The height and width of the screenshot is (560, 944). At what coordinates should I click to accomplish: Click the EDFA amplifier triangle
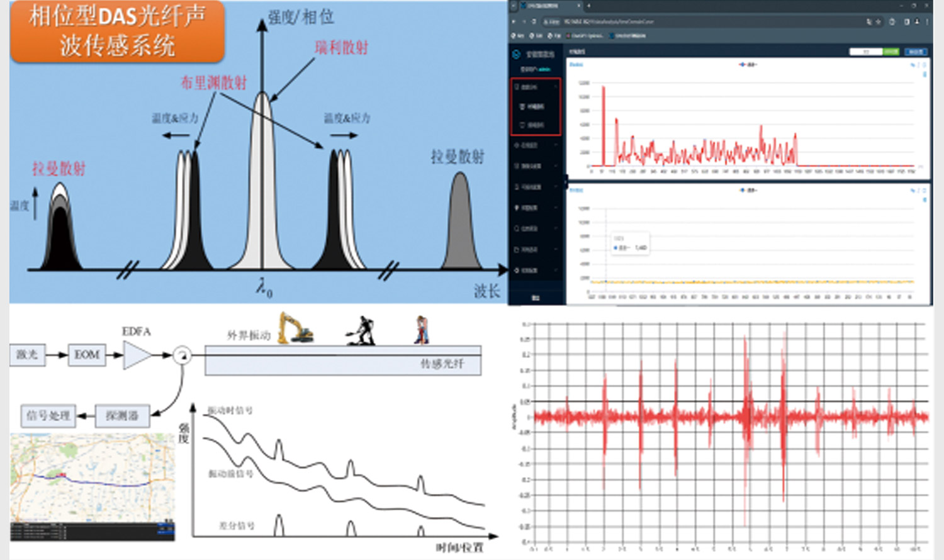tap(137, 355)
